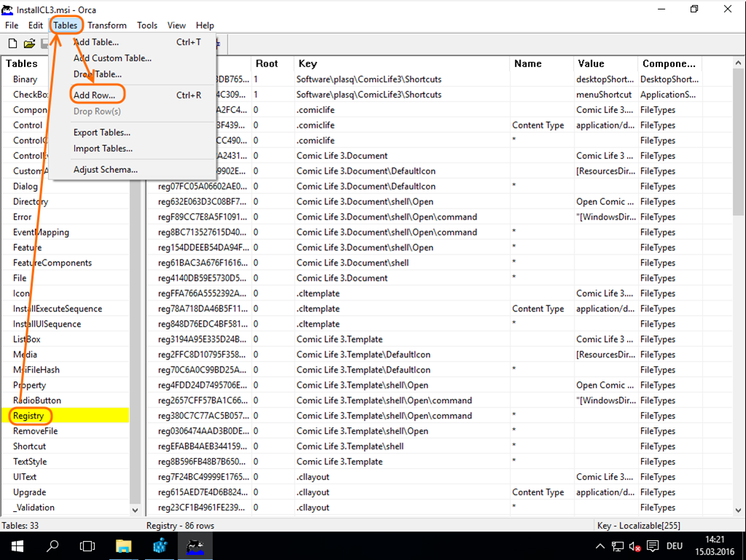Show hidden system tray icons
This screenshot has width=746, height=560.
599,546
